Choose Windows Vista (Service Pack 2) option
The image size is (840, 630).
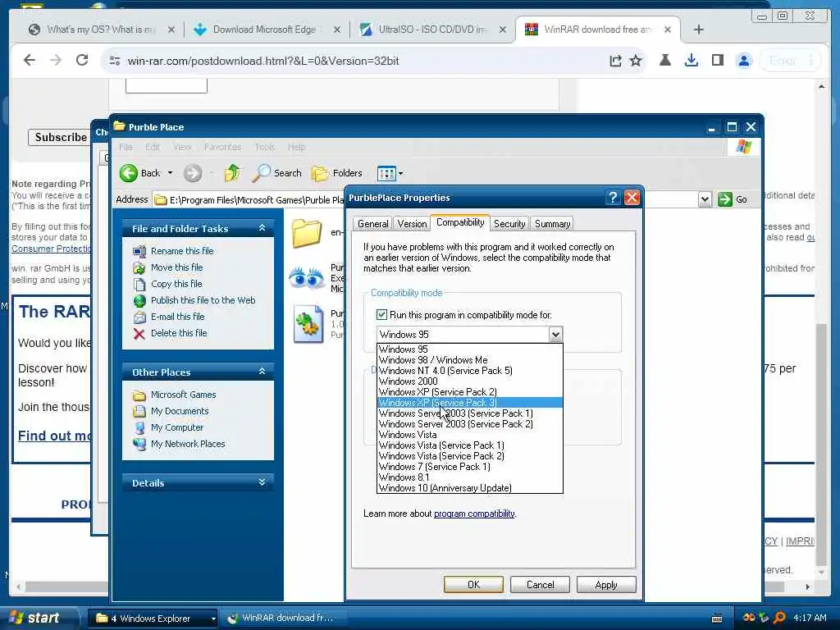(469, 456)
